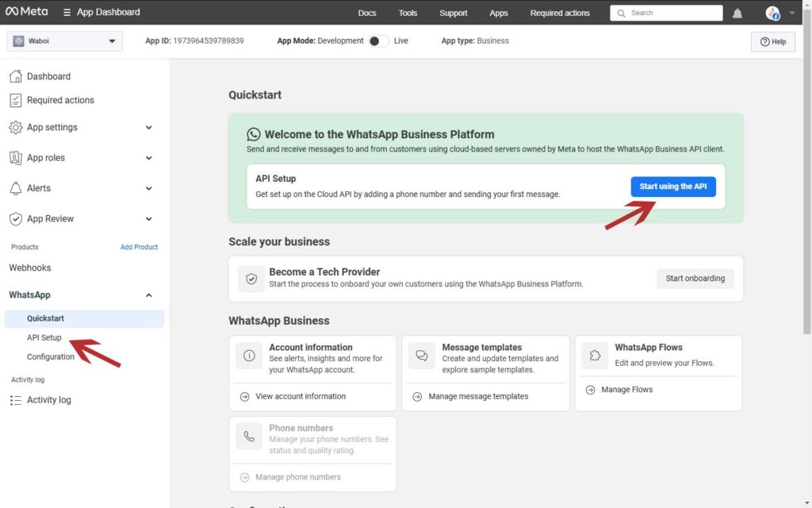
Task: Select Configuration under WhatsApp
Action: (50, 356)
